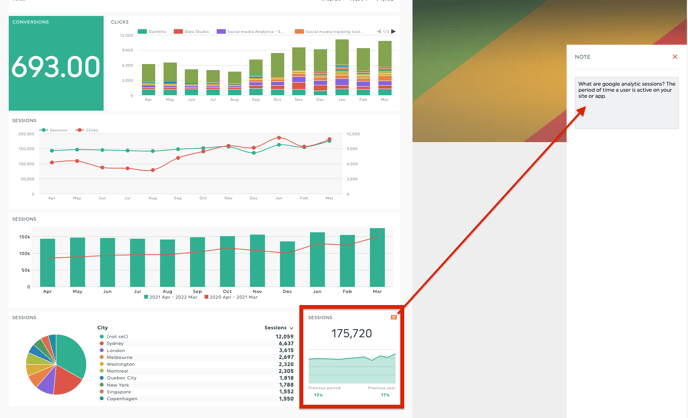Toggle the Dashthis legend series
The width and height of the screenshot is (688, 418).
tap(152, 32)
